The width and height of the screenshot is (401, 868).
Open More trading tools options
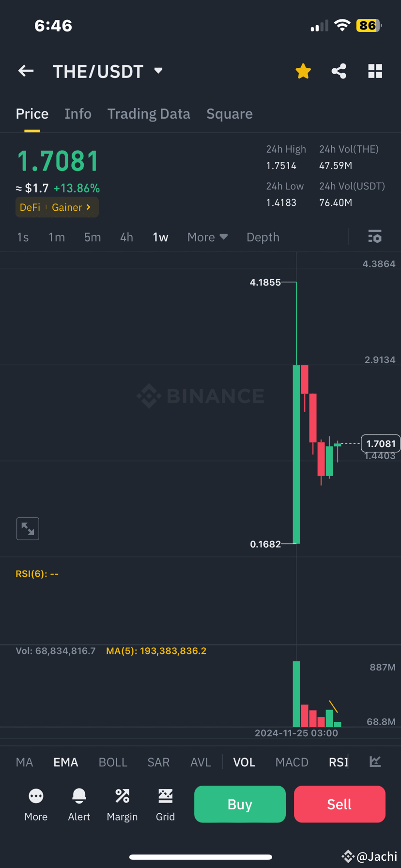pyautogui.click(x=36, y=804)
